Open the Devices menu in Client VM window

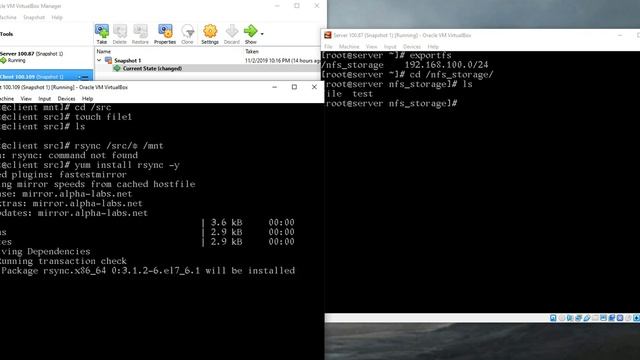point(66,99)
